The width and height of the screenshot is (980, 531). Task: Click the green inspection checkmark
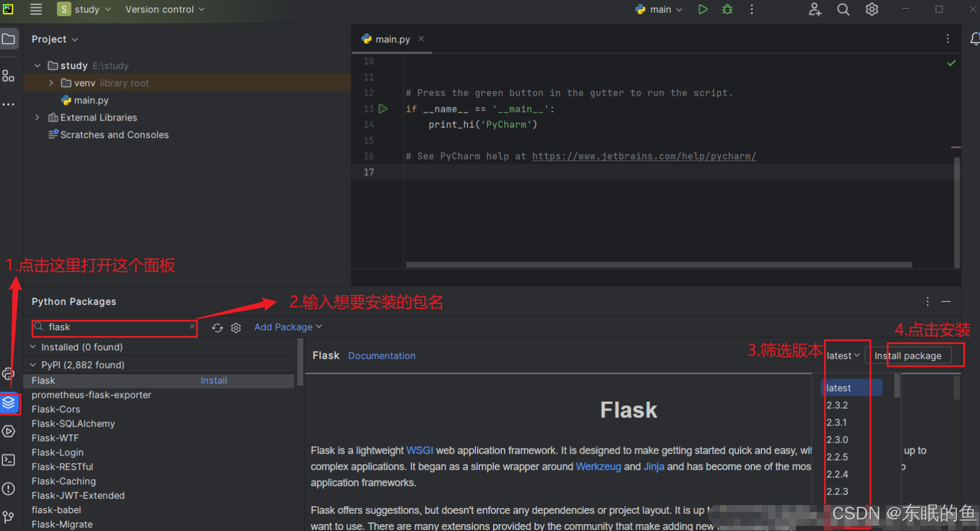point(952,63)
